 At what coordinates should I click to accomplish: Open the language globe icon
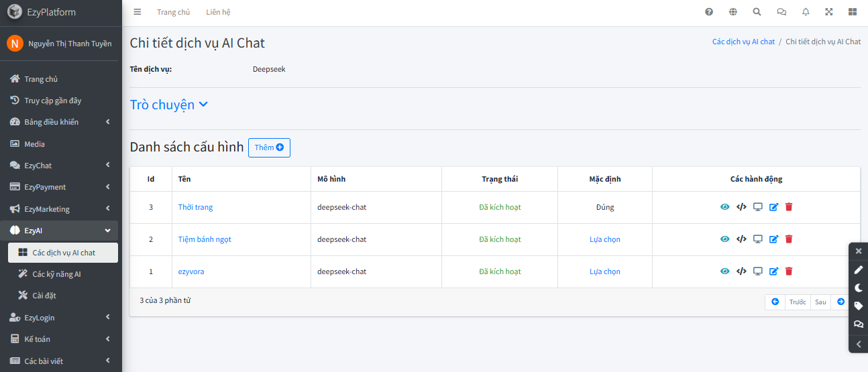(733, 12)
